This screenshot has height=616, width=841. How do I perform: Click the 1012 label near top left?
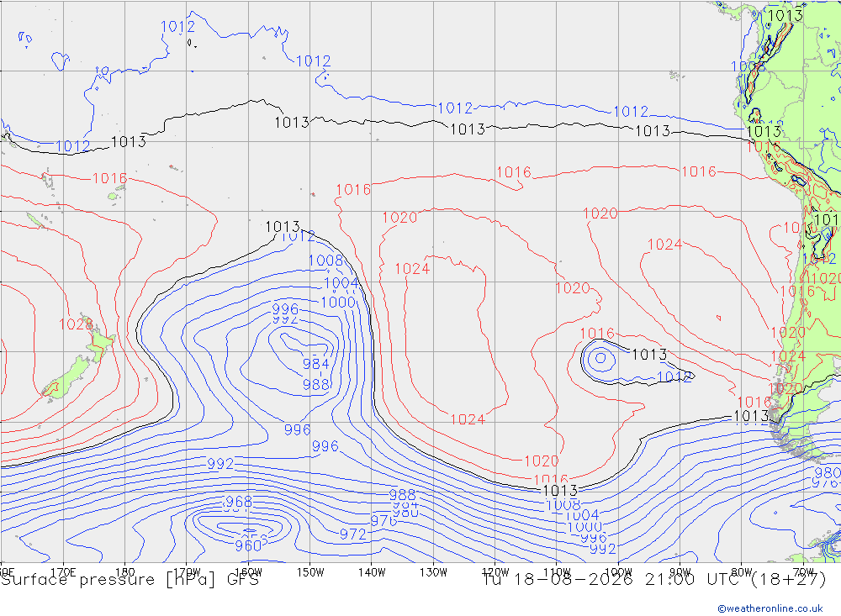(178, 26)
